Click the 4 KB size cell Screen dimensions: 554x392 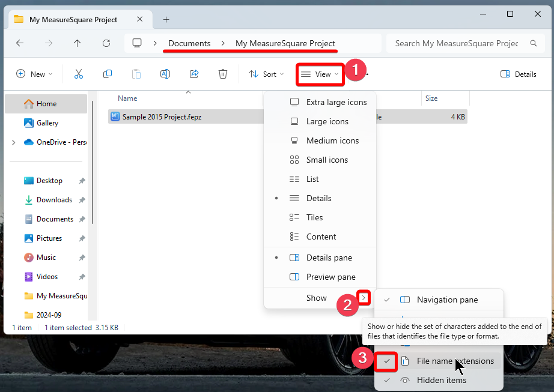coord(458,117)
